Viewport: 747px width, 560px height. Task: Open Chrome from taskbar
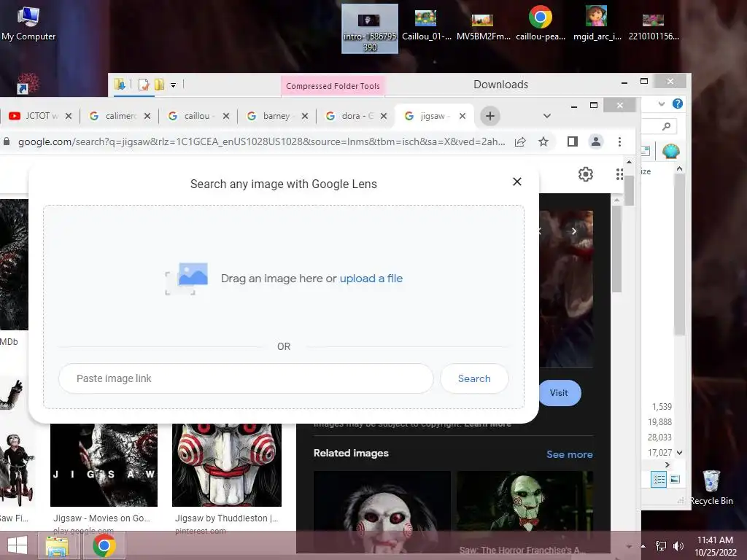pyautogui.click(x=104, y=545)
